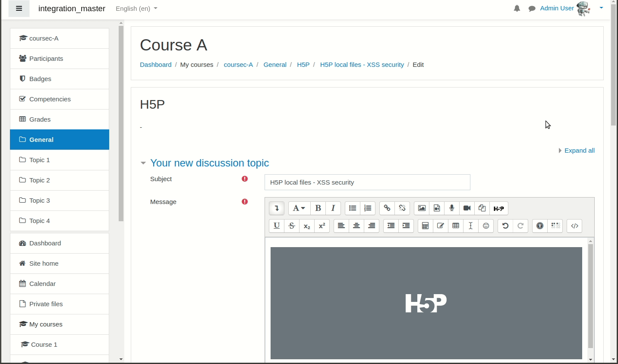Open Calendar in the sidebar

[60, 284]
